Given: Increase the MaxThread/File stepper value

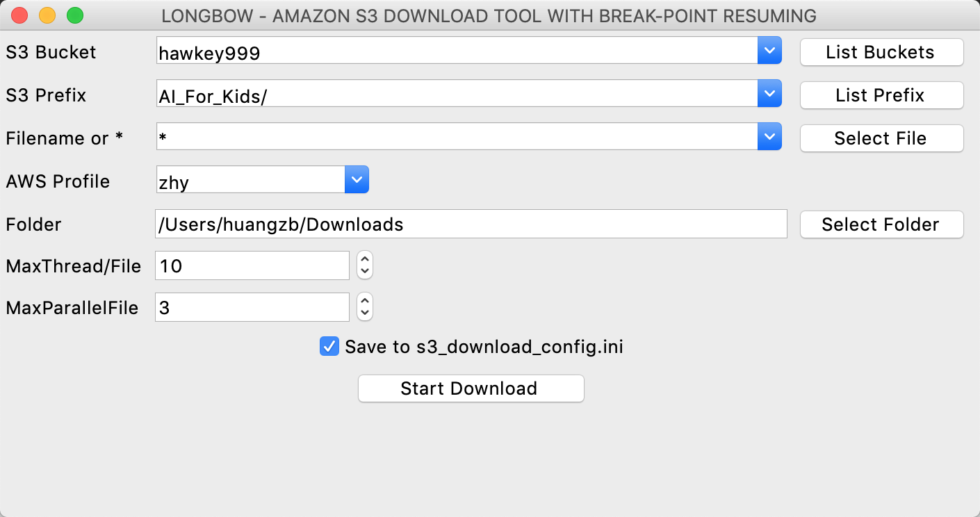Looking at the screenshot, I should [365, 259].
